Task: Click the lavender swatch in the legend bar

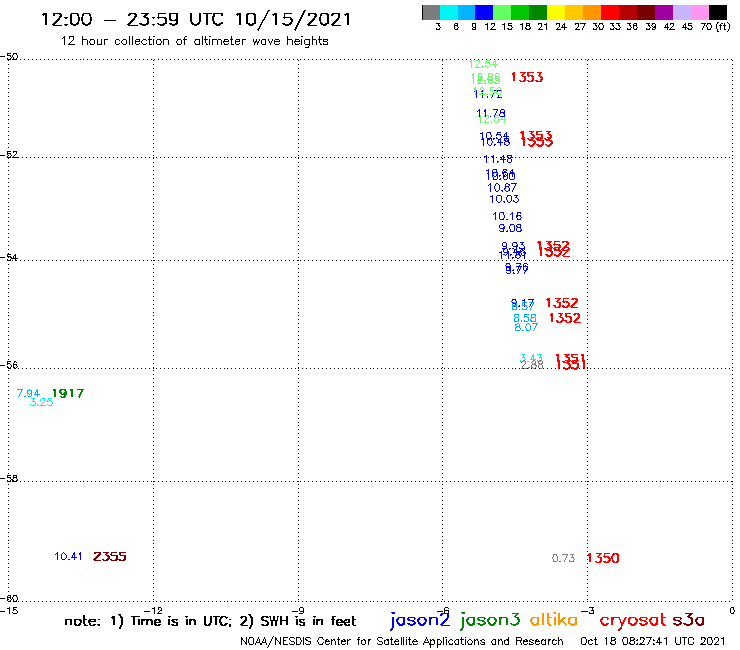Action: [682, 12]
